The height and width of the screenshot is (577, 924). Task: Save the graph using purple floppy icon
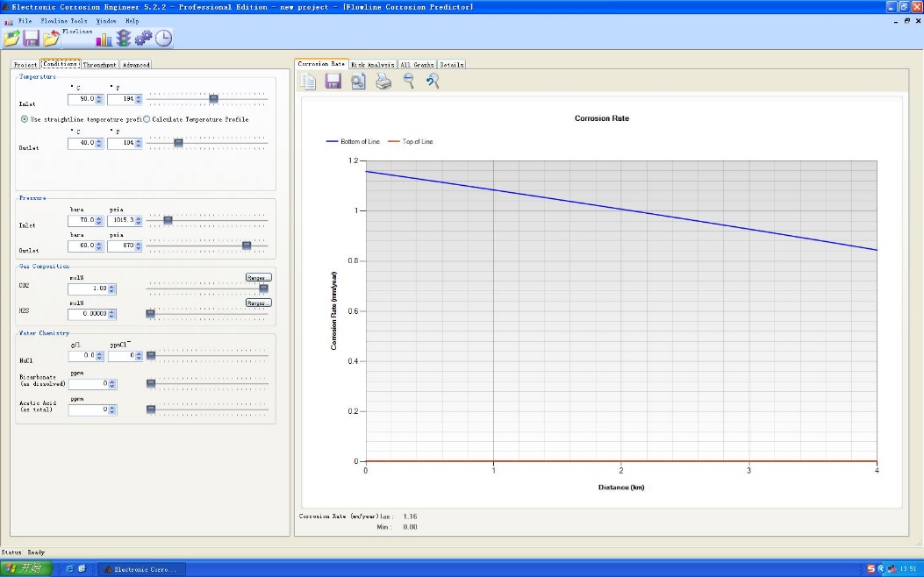coord(333,82)
